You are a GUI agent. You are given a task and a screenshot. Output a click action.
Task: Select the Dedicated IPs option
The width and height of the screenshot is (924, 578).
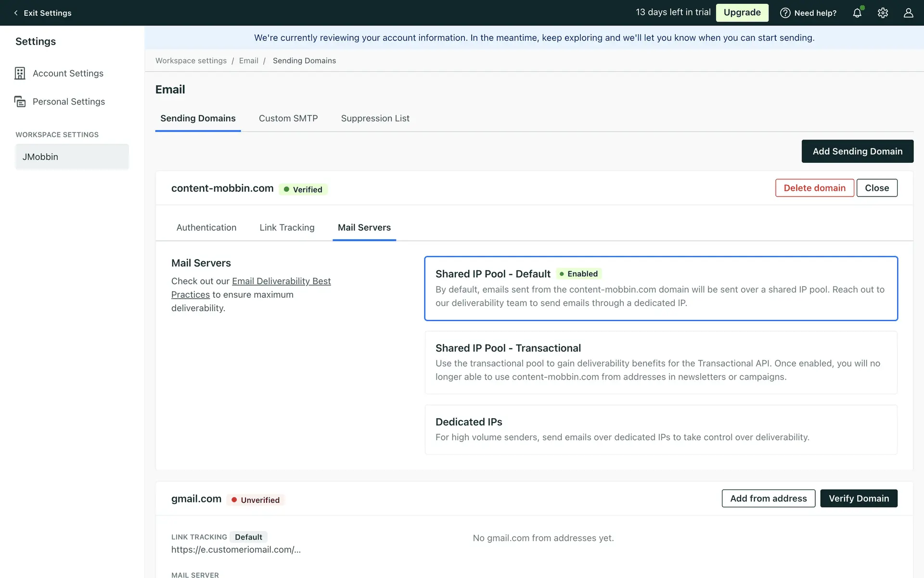pos(660,429)
